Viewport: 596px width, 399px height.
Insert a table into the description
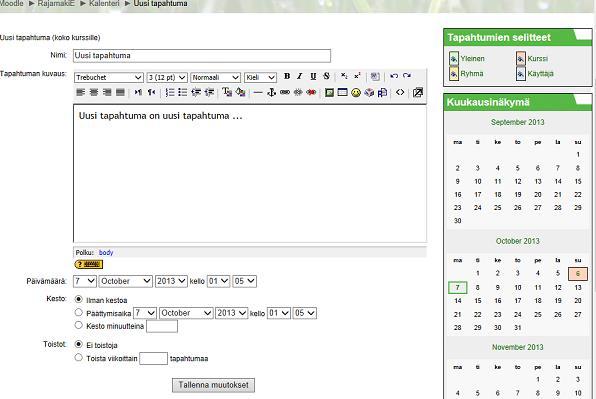342,92
